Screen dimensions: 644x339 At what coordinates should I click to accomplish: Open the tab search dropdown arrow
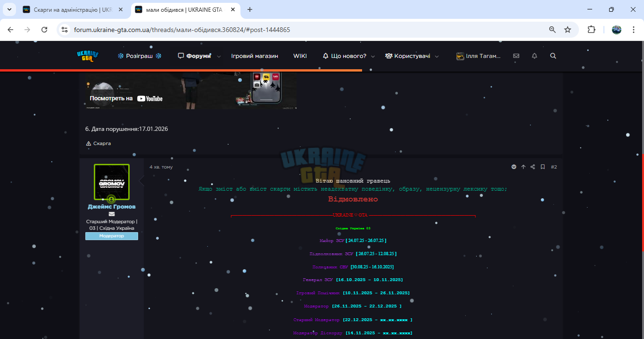pyautogui.click(x=9, y=9)
